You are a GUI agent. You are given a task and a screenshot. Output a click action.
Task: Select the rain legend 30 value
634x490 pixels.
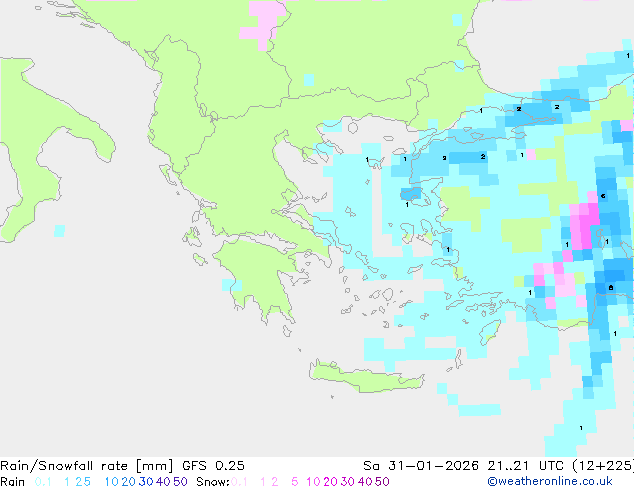(x=146, y=482)
